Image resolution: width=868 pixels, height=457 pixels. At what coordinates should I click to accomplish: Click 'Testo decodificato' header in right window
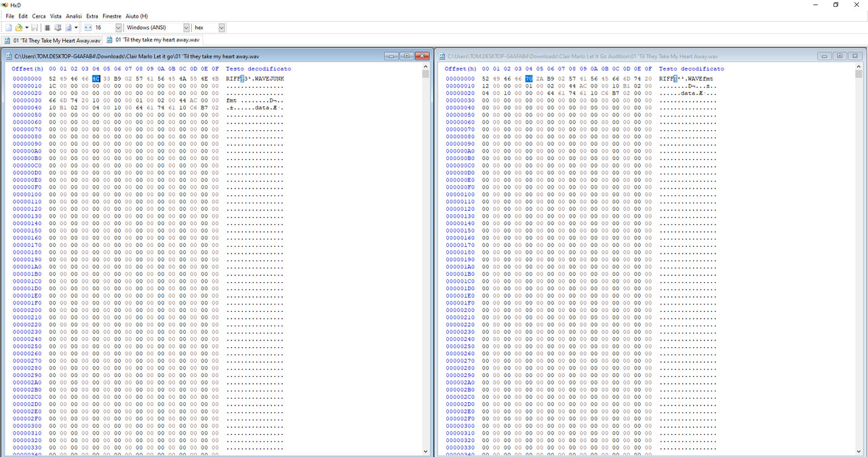[692, 68]
